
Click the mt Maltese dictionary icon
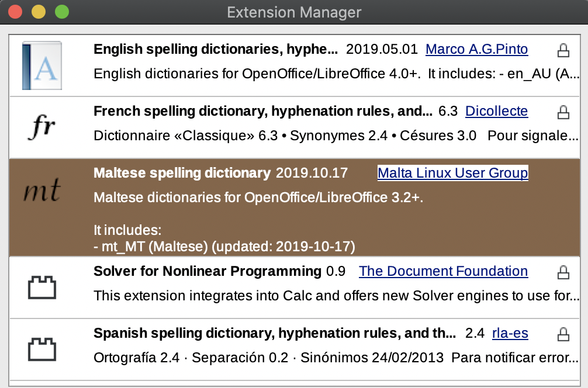tap(42, 190)
